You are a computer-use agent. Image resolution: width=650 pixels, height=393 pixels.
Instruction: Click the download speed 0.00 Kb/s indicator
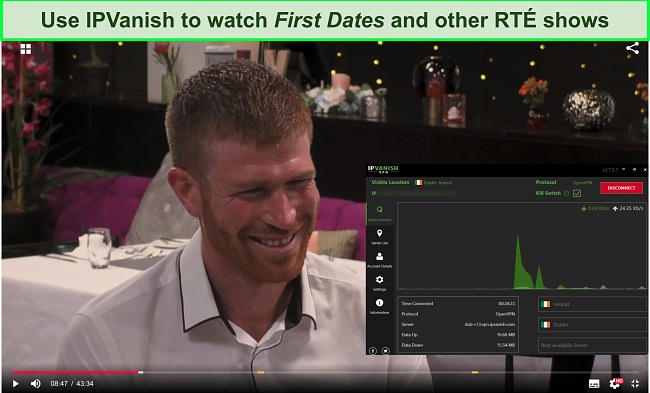tap(595, 209)
